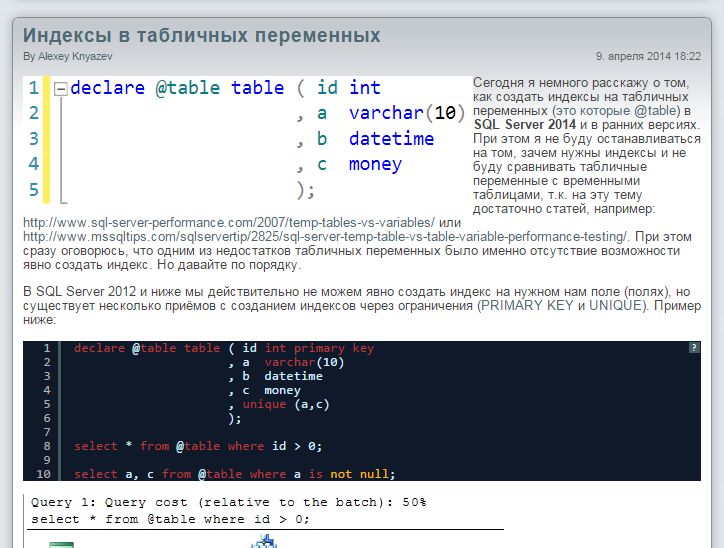Click the blue operator icon in query plan
This screenshot has width=724, height=548.
coord(264,541)
